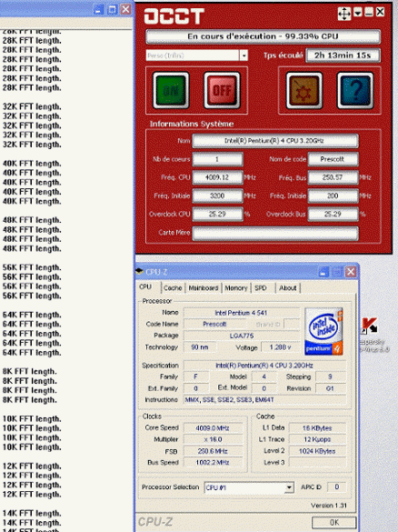Close the OCCT window
398x532 pixels.
pos(381,12)
